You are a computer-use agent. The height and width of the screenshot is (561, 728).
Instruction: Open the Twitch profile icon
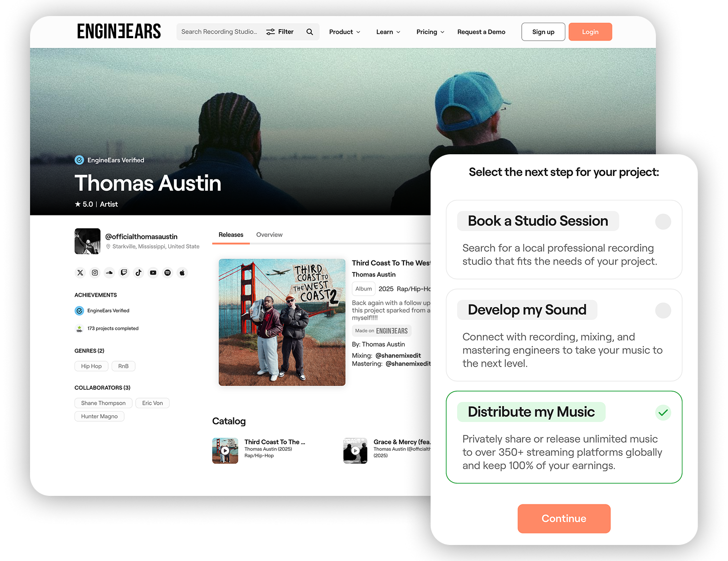click(124, 272)
